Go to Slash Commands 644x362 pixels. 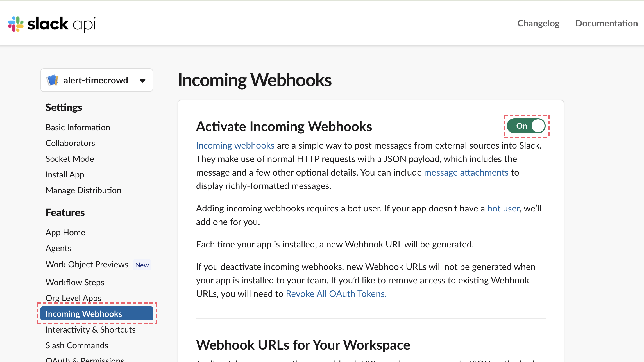77,345
